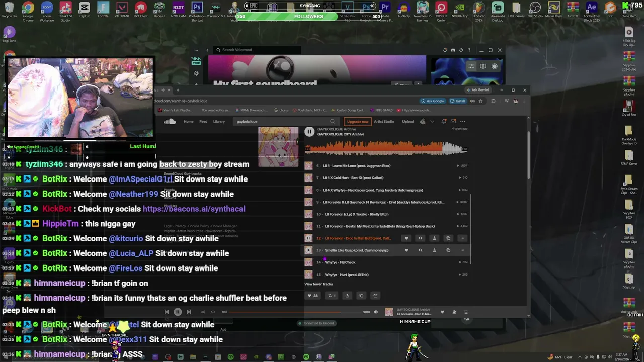Expand the SoundCloud profile avatar menu
This screenshot has width=644, height=362.
coord(427,121)
